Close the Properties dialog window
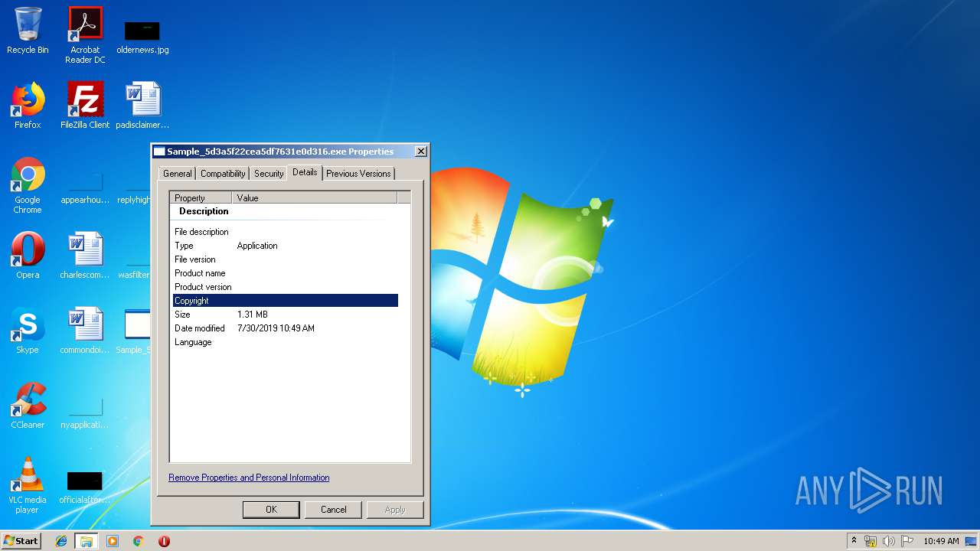980x551 pixels. (x=420, y=152)
